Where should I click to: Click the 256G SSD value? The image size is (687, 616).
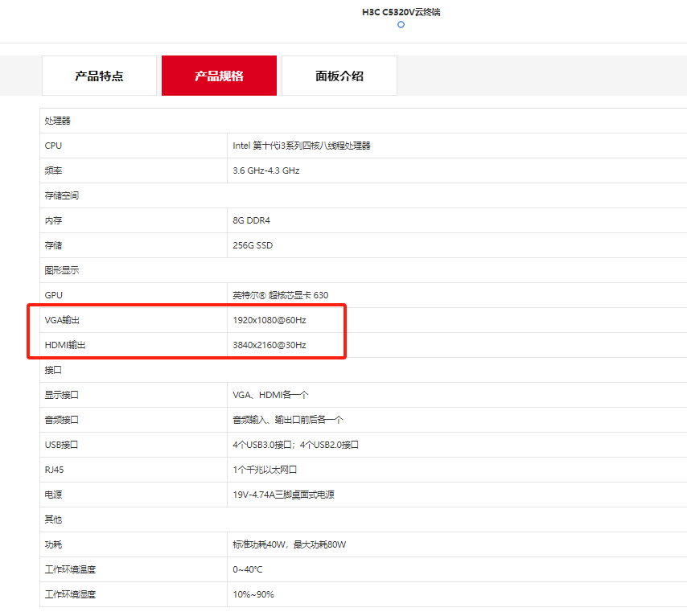point(253,245)
